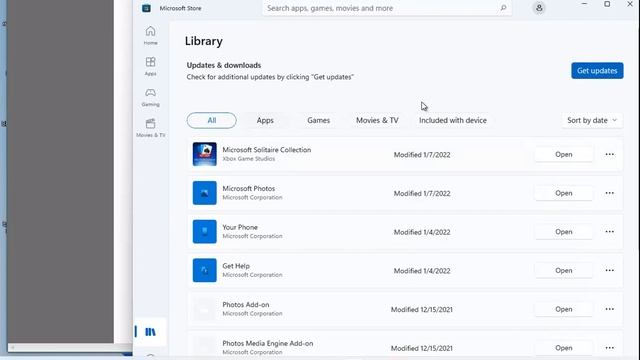Image resolution: width=640 pixels, height=360 pixels.
Task: Open the user account profile icon
Action: (x=539, y=8)
